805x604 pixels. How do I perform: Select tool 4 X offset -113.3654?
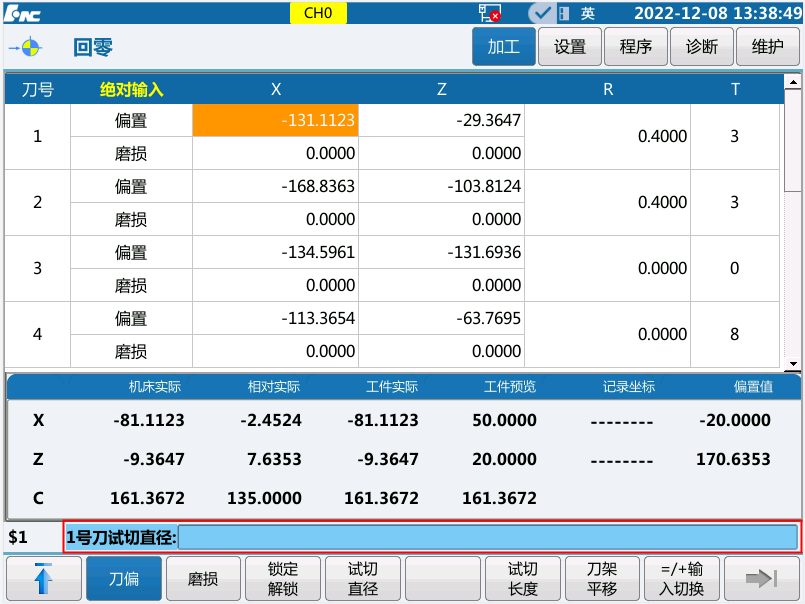276,318
